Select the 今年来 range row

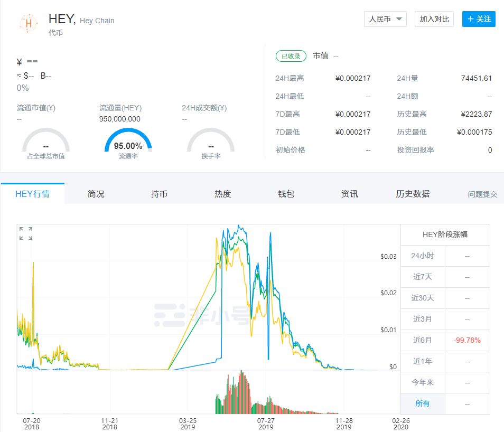pyautogui.click(x=445, y=382)
